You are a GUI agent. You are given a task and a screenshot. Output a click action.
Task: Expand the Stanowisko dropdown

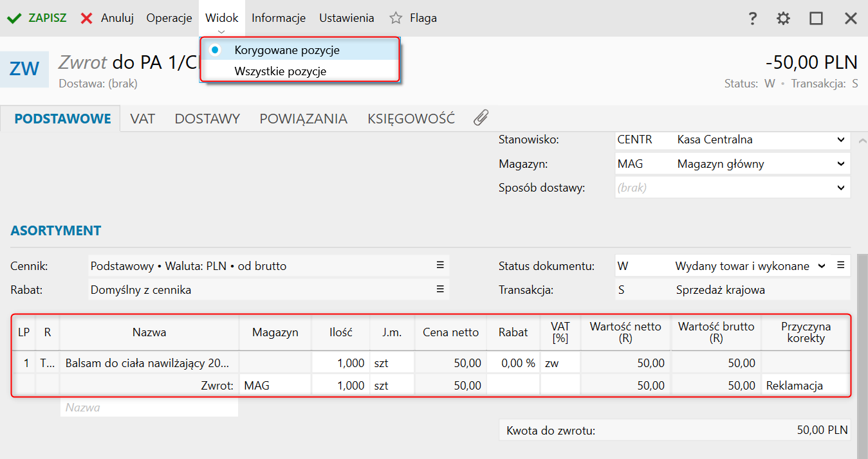click(841, 139)
